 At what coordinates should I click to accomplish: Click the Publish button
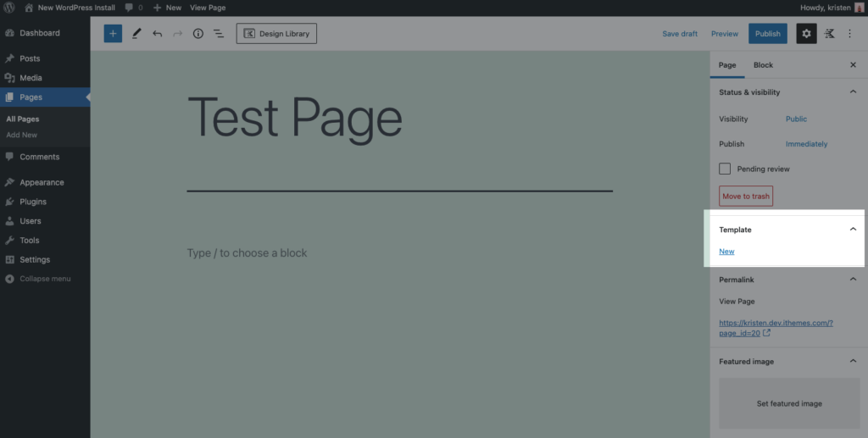(767, 34)
